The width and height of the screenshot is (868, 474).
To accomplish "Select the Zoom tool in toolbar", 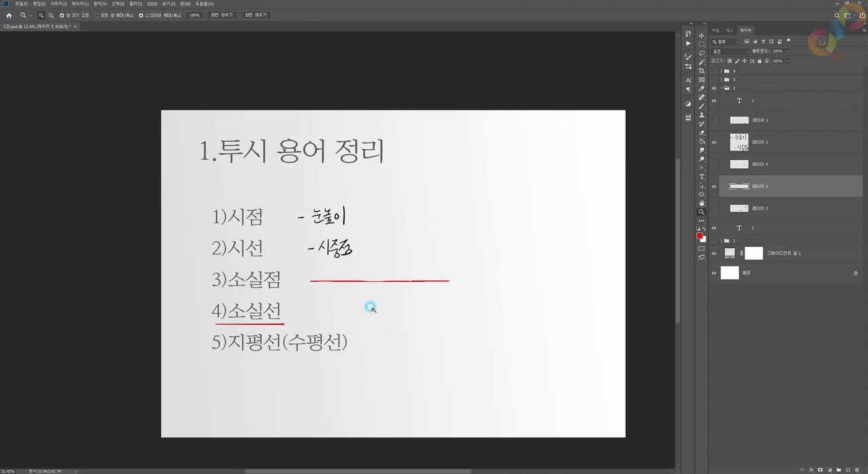I will [x=702, y=212].
